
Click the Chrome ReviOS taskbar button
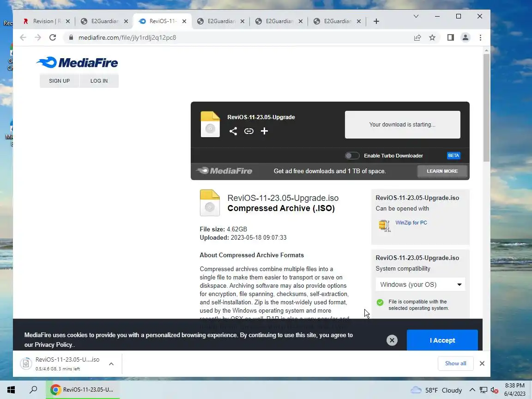click(x=83, y=389)
